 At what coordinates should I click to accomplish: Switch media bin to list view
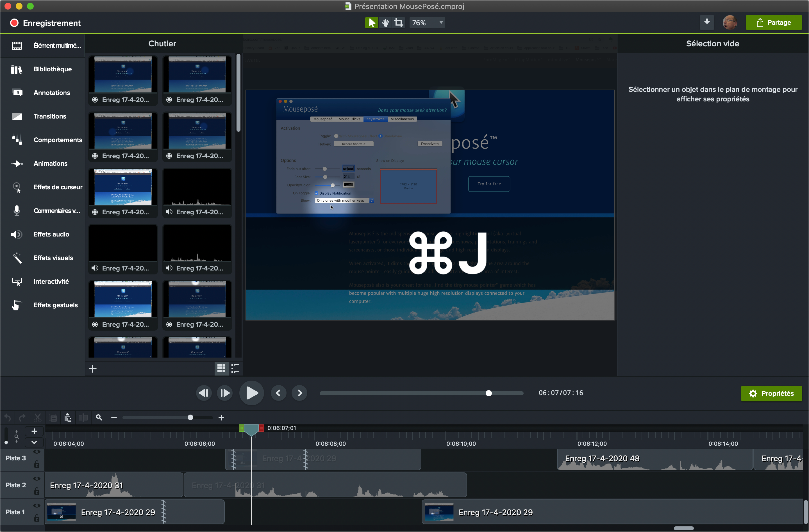(x=235, y=369)
